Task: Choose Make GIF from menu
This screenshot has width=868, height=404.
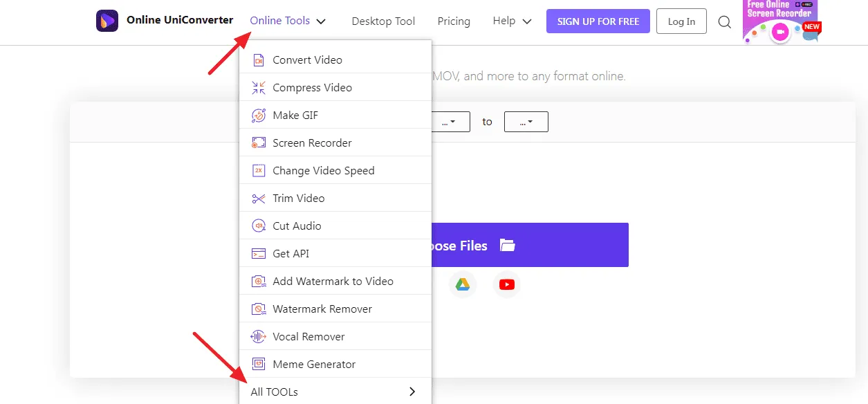Action: tap(335, 115)
